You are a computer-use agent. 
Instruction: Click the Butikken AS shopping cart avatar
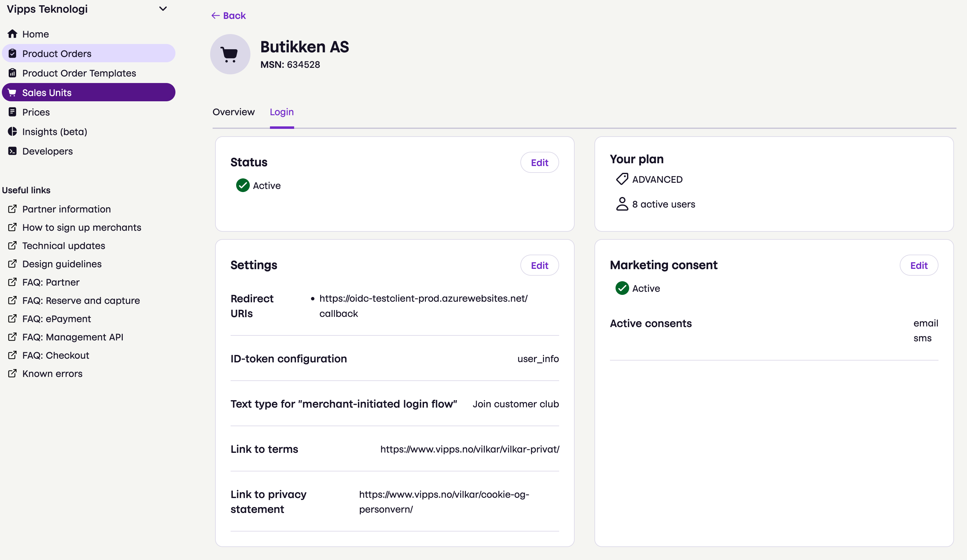[x=230, y=54]
